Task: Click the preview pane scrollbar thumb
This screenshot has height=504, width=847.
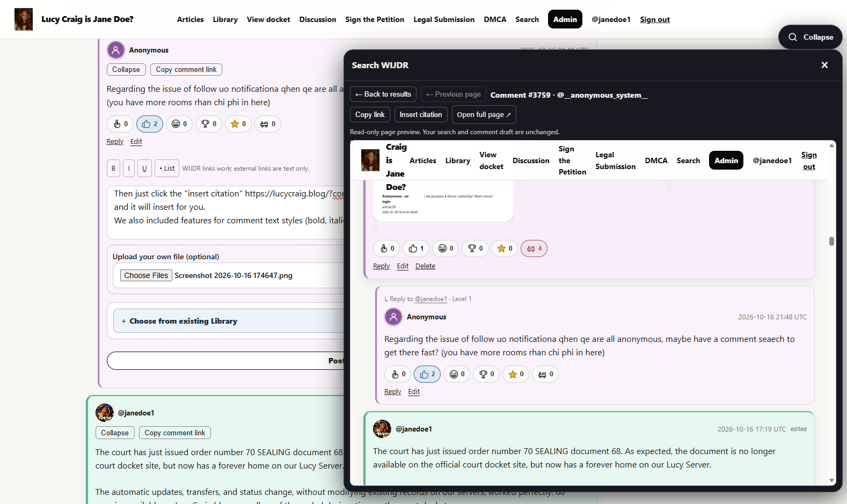Action: point(831,241)
